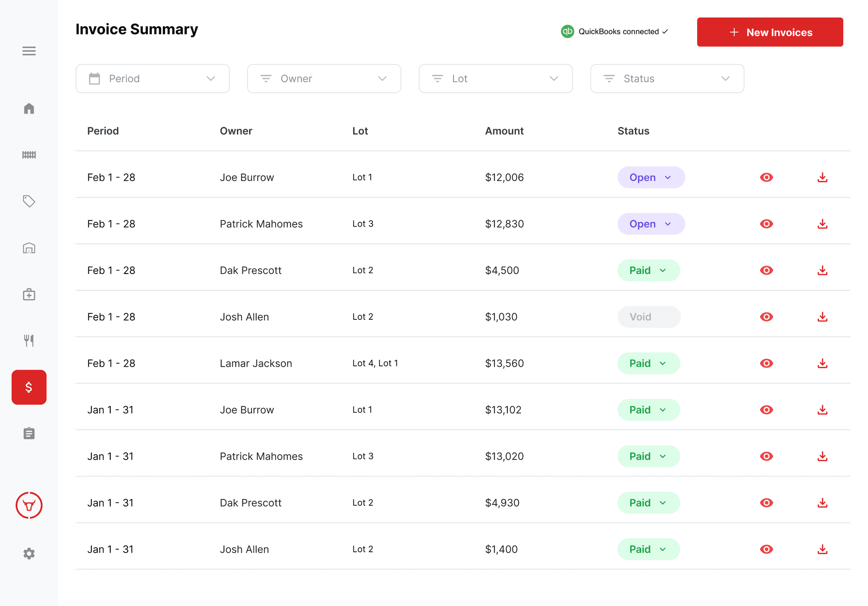Open the feeding fork-and-knife sidebar icon

pyautogui.click(x=29, y=340)
